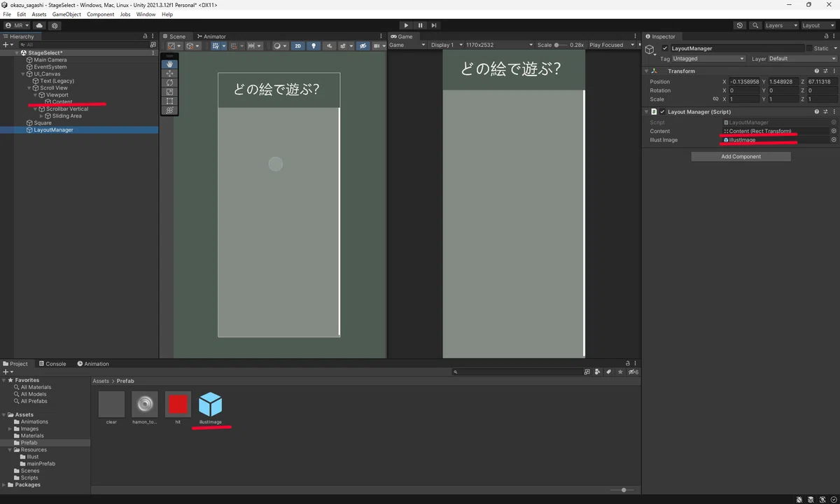
Task: Toggle Scene lighting bulb icon
Action: (x=314, y=45)
